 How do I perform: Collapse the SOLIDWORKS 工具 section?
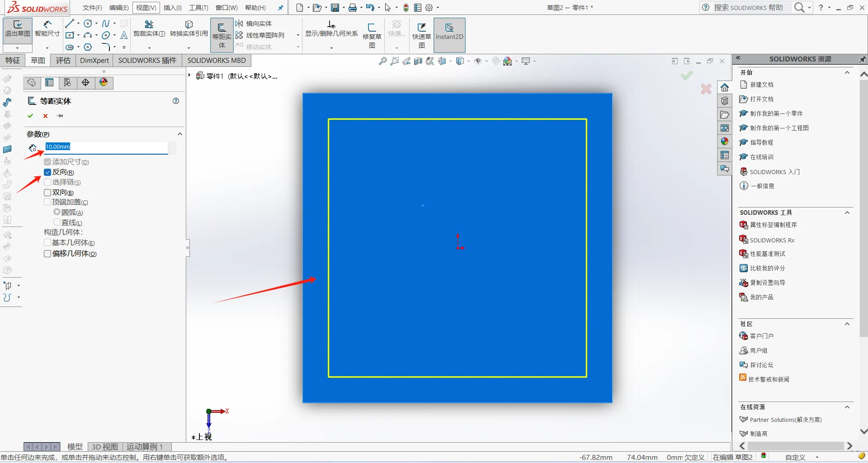[847, 213]
